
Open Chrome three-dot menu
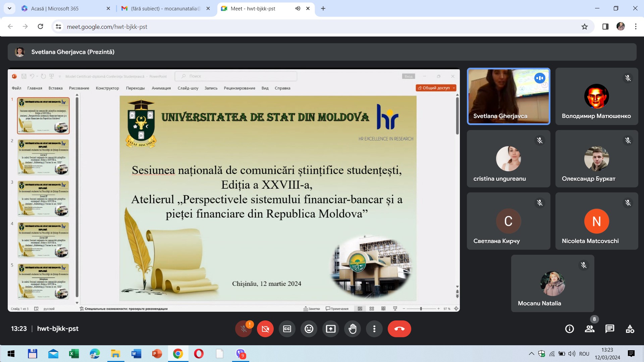(636, 26)
